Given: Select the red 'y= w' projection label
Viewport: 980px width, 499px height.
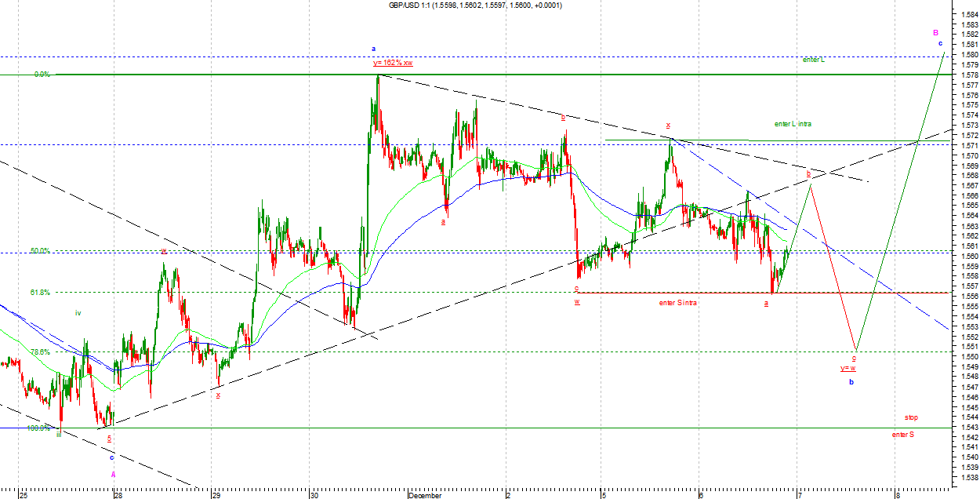Looking at the screenshot, I should (848, 368).
